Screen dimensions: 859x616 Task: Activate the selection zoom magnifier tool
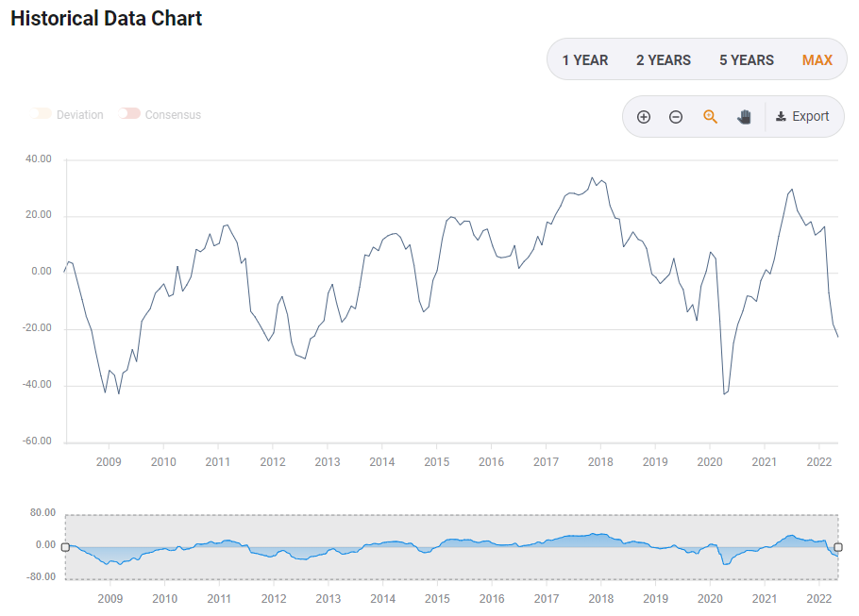click(x=710, y=117)
